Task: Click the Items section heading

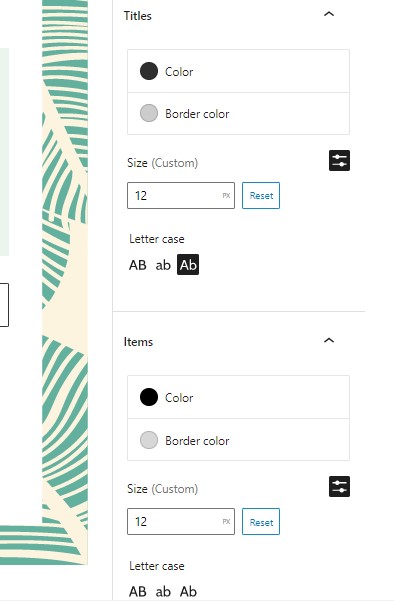Action: [x=138, y=342]
